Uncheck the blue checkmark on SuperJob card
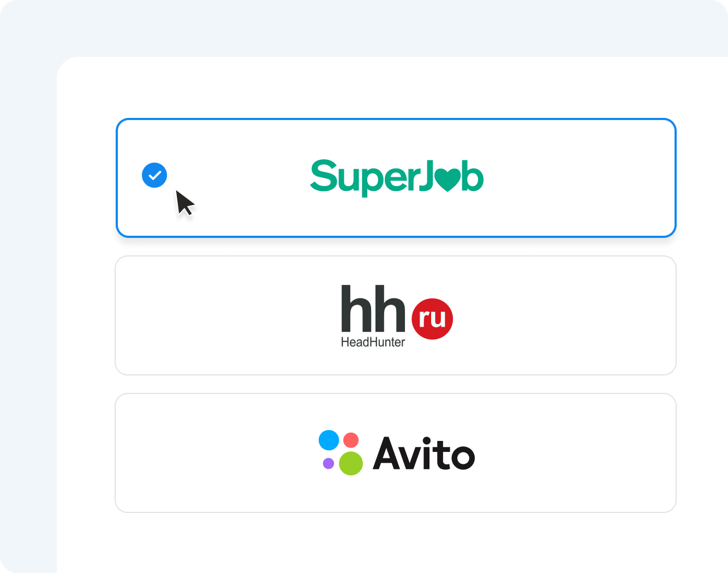 pos(154,175)
